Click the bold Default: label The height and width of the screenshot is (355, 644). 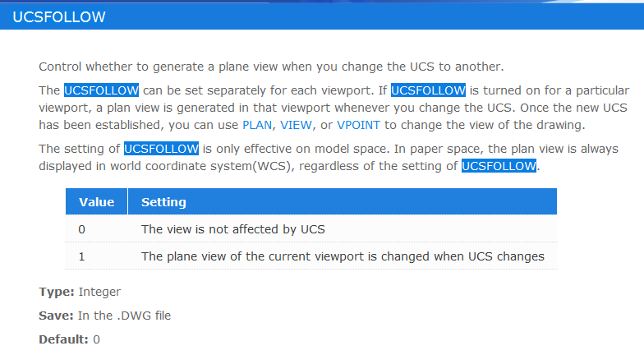click(x=64, y=339)
